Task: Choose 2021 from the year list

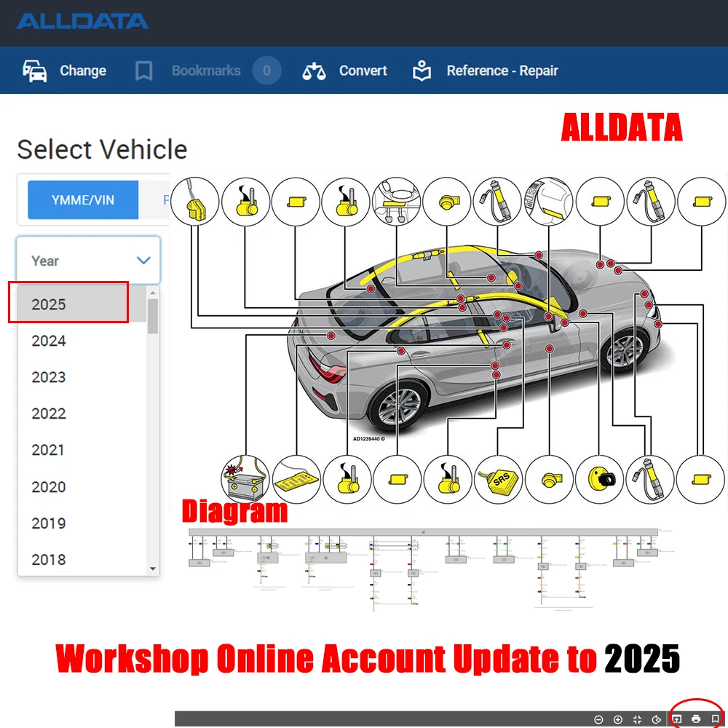Action: click(82, 450)
